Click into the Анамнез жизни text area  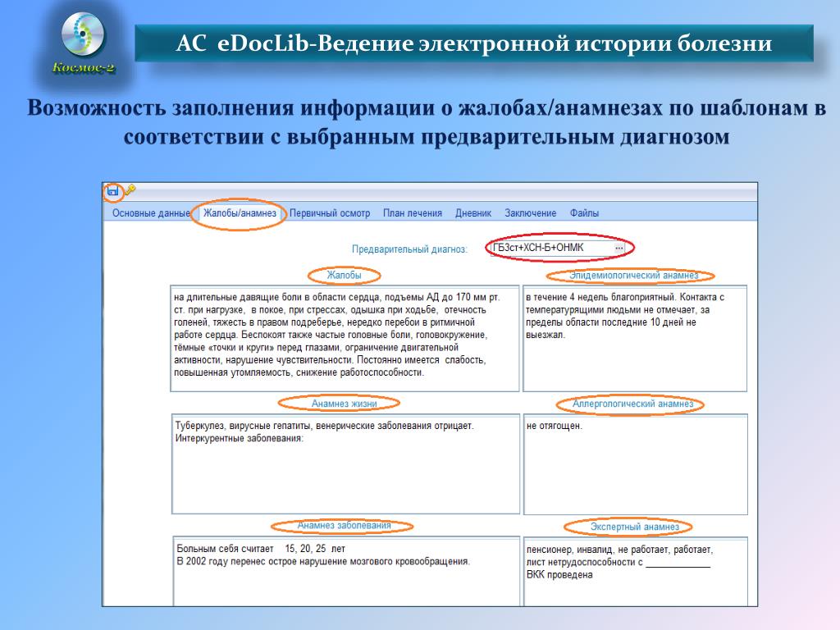[x=345, y=463]
